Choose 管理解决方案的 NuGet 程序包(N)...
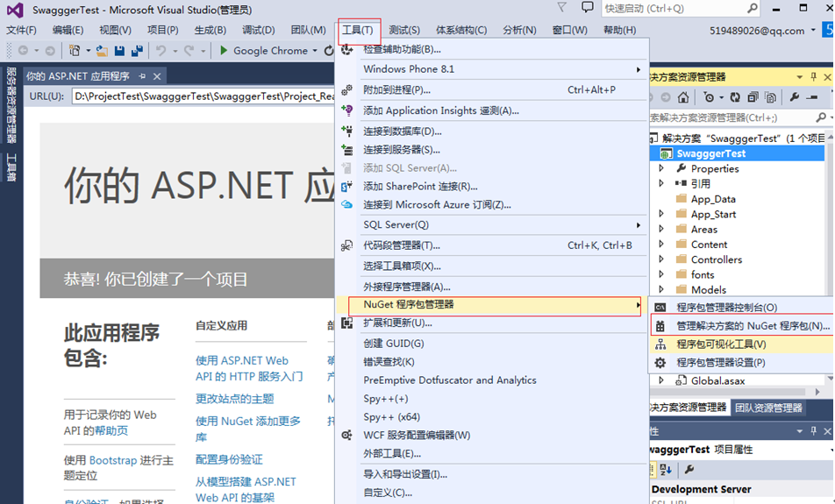This screenshot has width=835, height=504. 742,326
